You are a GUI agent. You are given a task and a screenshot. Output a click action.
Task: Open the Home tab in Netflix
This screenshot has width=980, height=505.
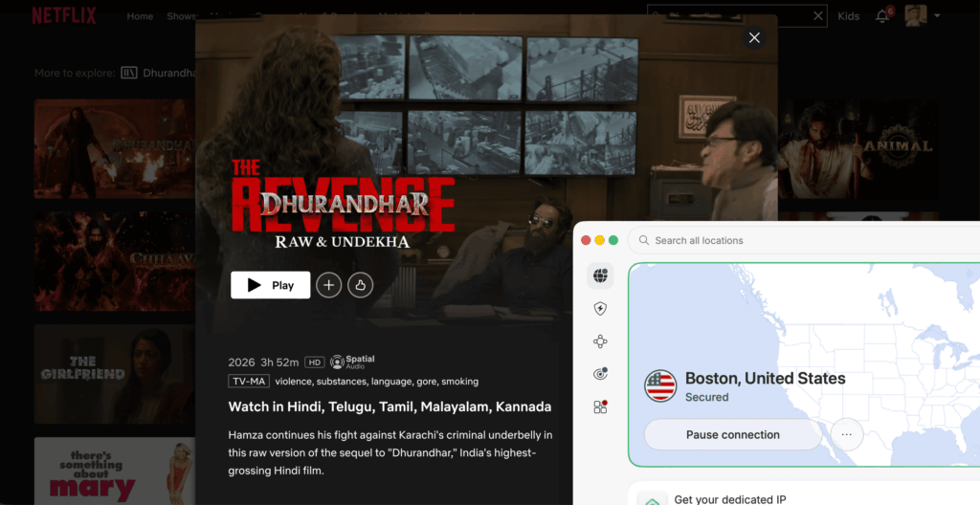coord(140,16)
